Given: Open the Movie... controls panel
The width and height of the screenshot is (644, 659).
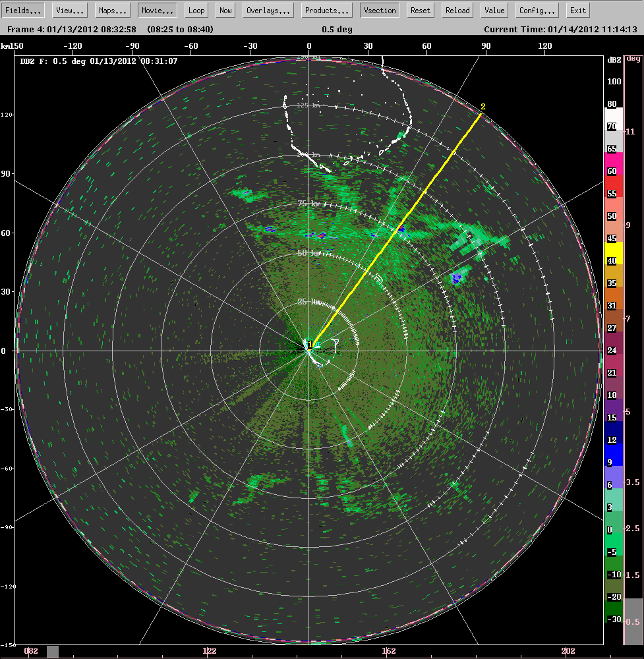Looking at the screenshot, I should coord(156,10).
